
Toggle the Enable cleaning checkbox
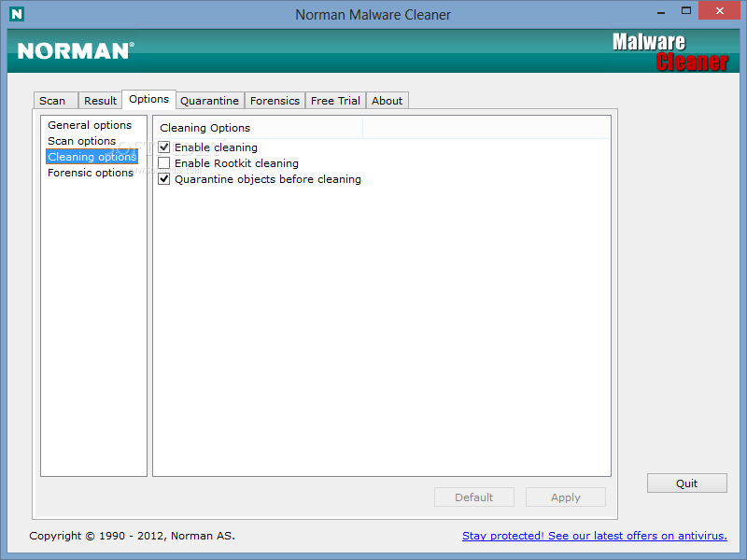164,147
